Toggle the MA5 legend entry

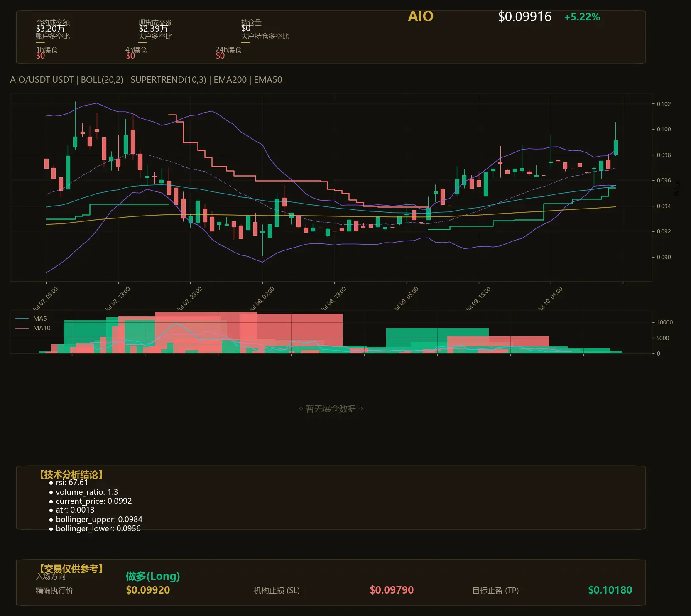31,319
